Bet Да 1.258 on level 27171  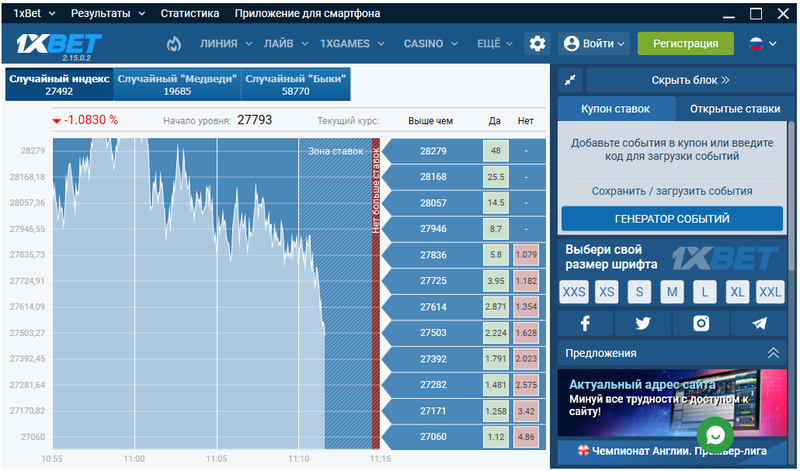click(495, 411)
